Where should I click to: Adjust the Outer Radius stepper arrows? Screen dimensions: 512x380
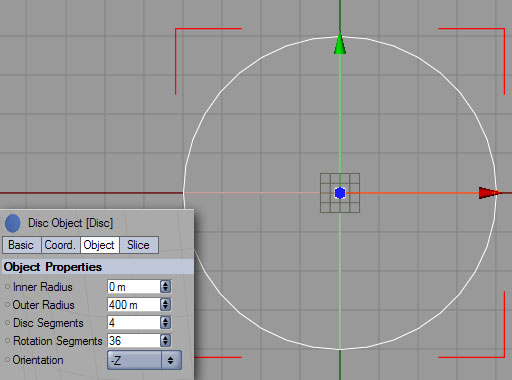click(x=166, y=305)
